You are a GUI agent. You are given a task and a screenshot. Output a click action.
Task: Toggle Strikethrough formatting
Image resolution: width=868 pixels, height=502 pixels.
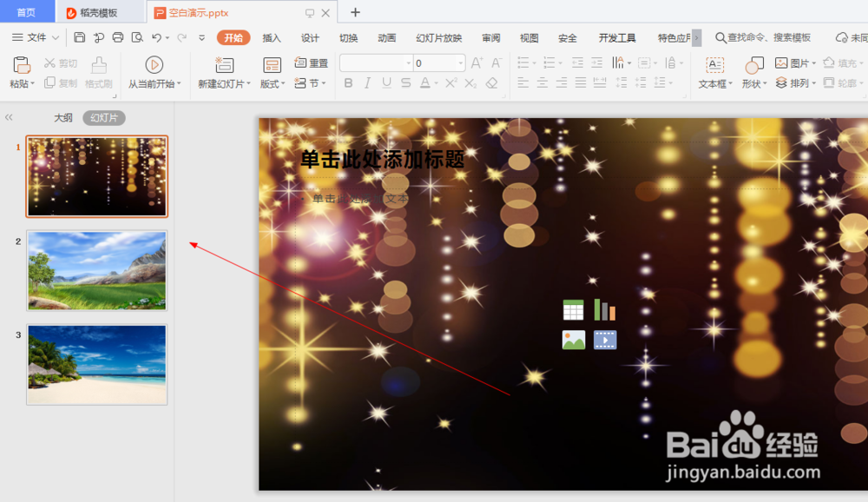coord(405,83)
